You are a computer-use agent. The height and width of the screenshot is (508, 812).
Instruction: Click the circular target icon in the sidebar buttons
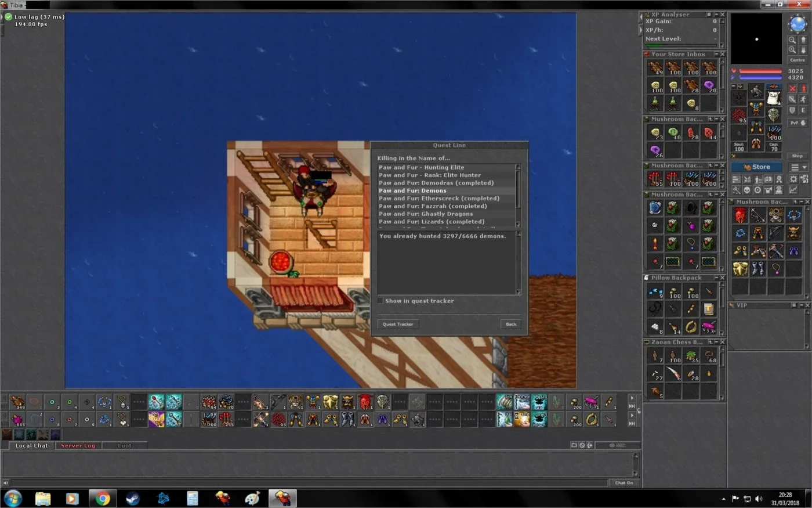[757, 190]
